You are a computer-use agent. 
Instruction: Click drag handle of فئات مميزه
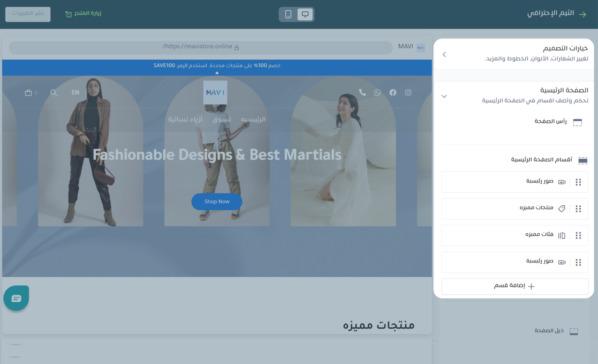[578, 236]
